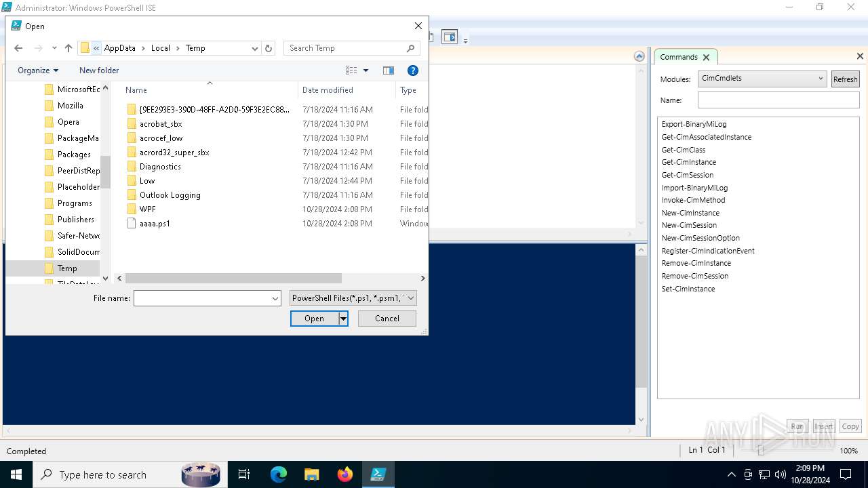The image size is (868, 488).
Task: Close the Commands tab
Action: [x=706, y=58]
